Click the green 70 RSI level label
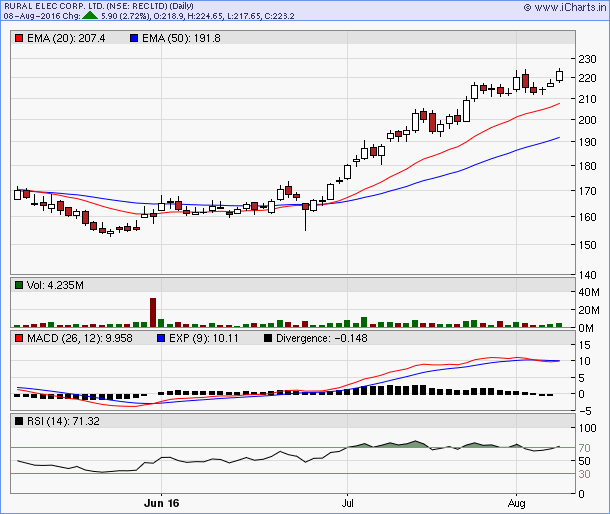This screenshot has height=514, width=610. (x=584, y=448)
